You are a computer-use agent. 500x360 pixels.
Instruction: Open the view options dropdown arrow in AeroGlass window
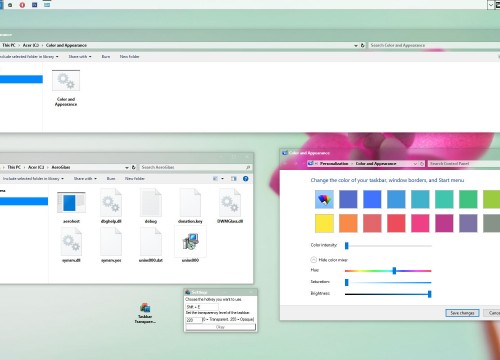tap(222, 179)
